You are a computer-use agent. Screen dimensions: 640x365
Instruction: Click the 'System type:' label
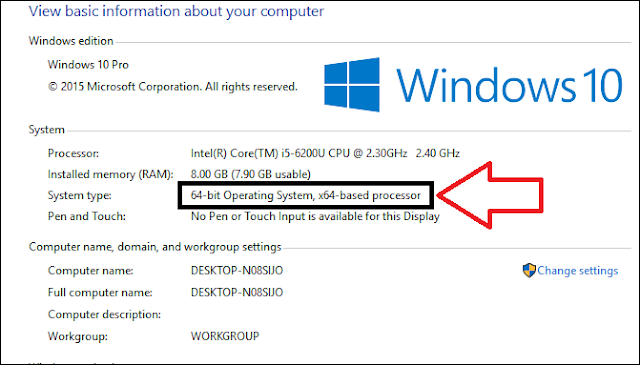[x=80, y=196]
